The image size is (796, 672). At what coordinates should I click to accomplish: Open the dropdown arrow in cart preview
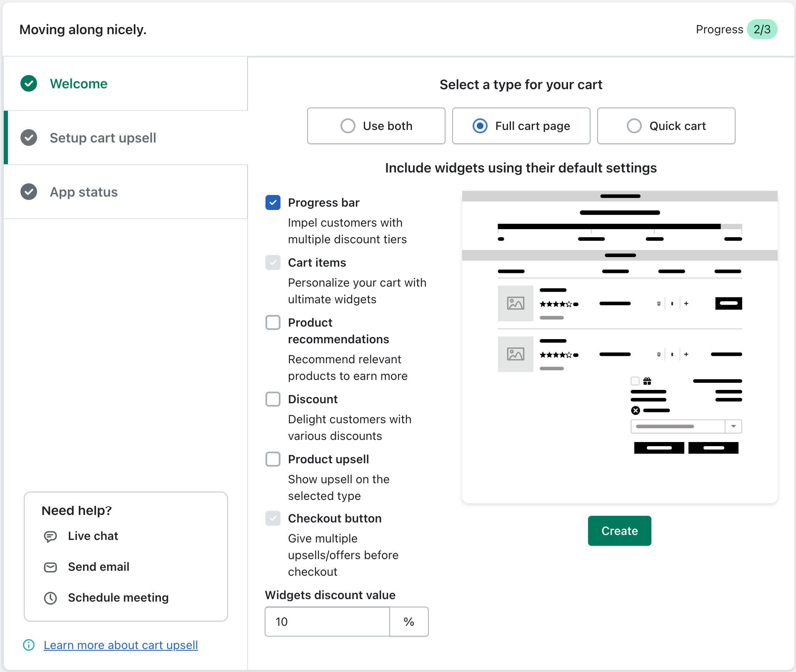733,426
